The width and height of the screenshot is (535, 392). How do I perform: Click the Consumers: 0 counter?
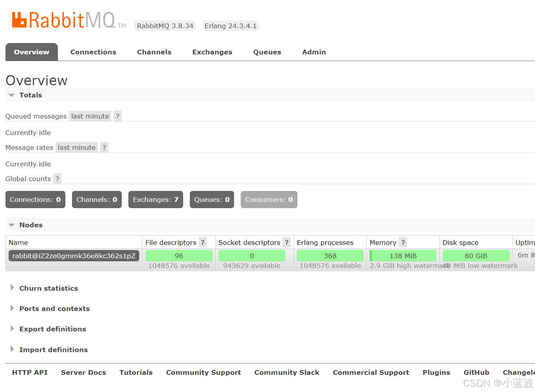pos(269,200)
